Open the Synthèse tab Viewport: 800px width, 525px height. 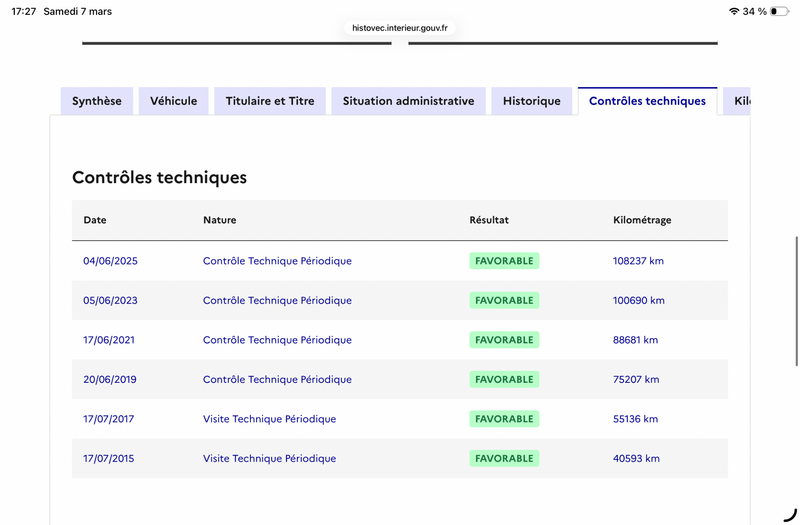pos(97,101)
